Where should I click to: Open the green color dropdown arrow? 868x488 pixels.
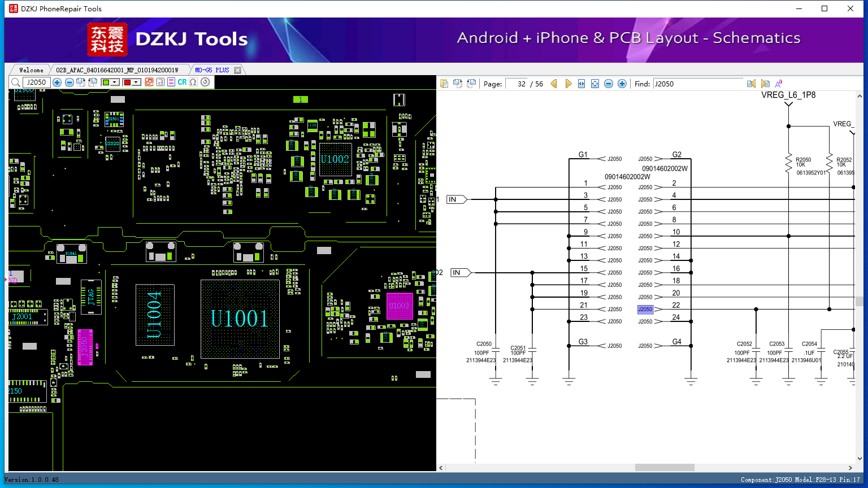(x=115, y=82)
